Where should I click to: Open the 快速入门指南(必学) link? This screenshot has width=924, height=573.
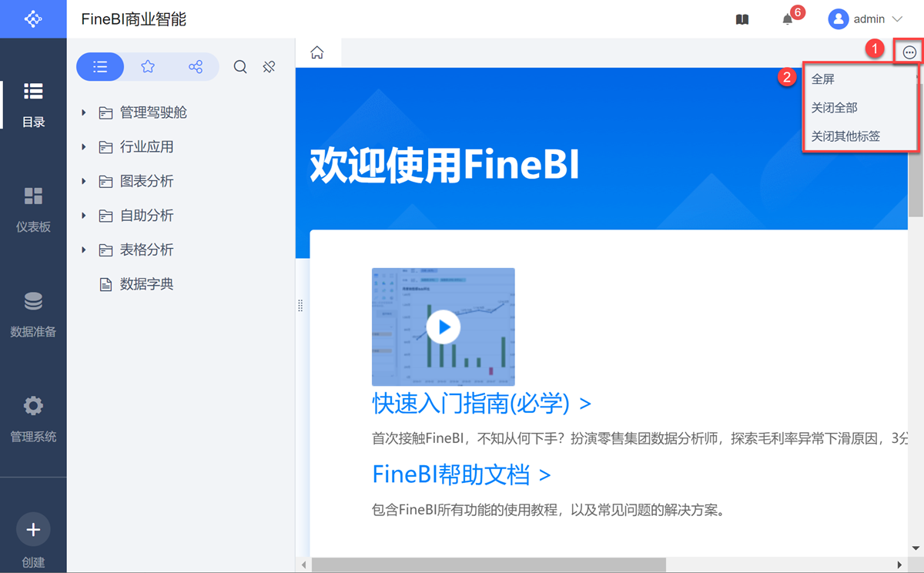(481, 402)
